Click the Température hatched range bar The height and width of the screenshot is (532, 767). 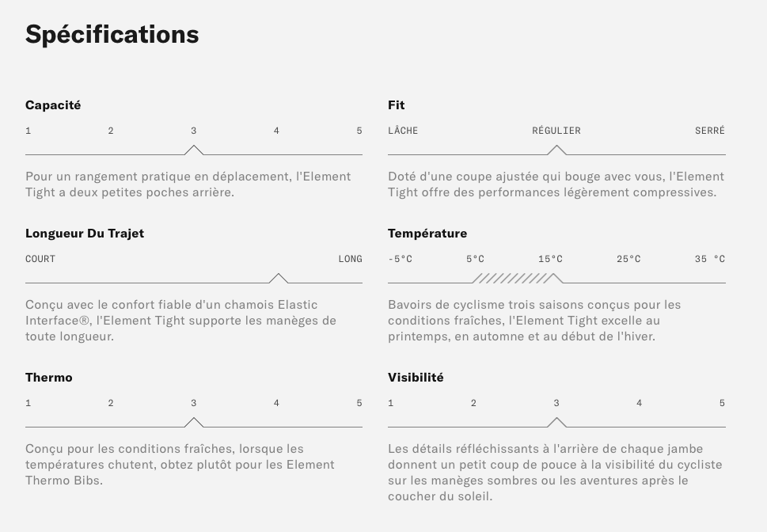pyautogui.click(x=511, y=279)
